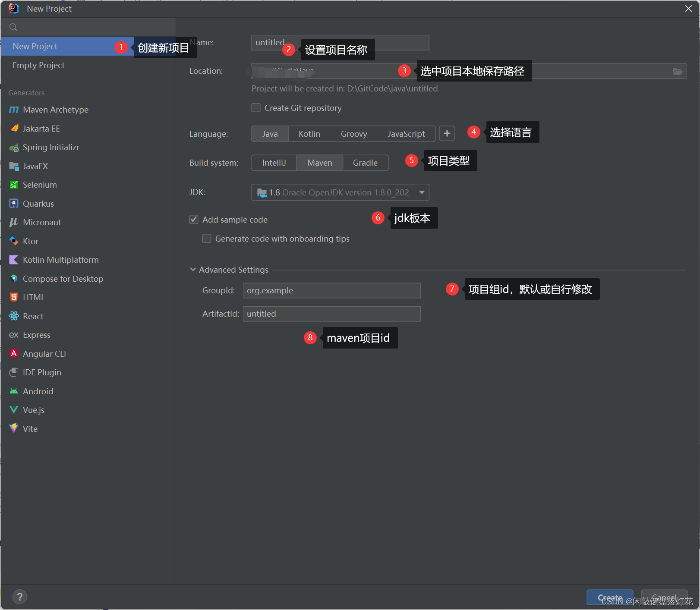700x610 pixels.
Task: Pick the HTML generator icon
Action: tap(14, 297)
